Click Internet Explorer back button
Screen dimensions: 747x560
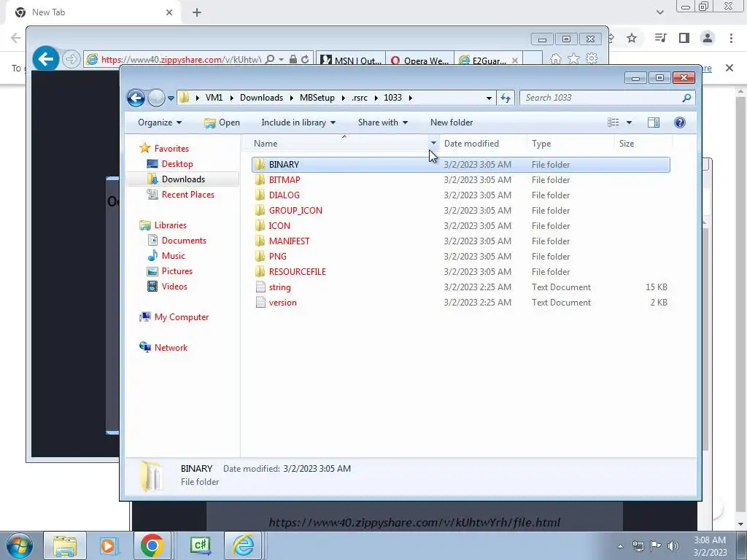coord(46,59)
